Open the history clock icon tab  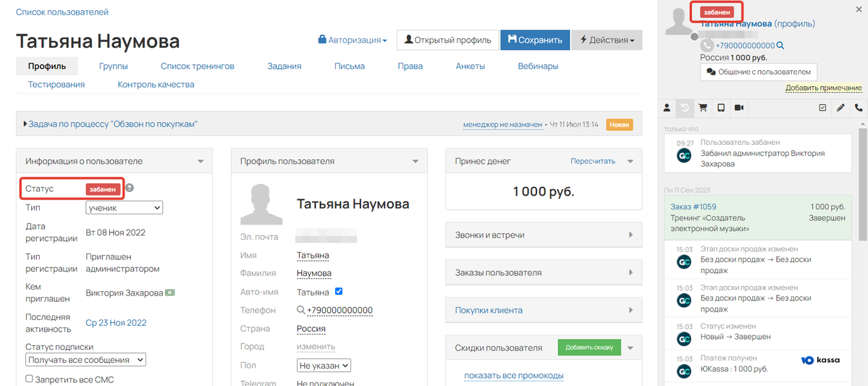click(x=685, y=107)
